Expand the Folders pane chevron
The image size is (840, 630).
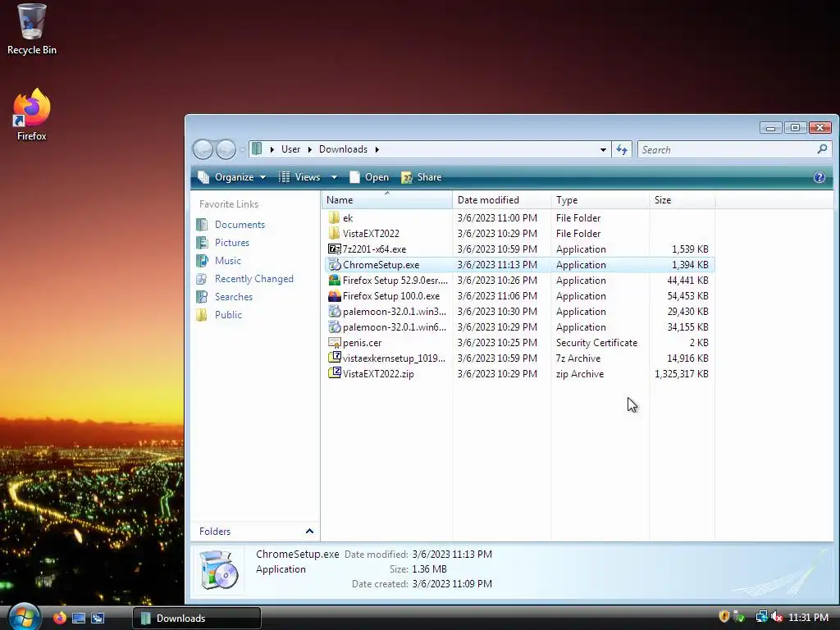coord(309,531)
